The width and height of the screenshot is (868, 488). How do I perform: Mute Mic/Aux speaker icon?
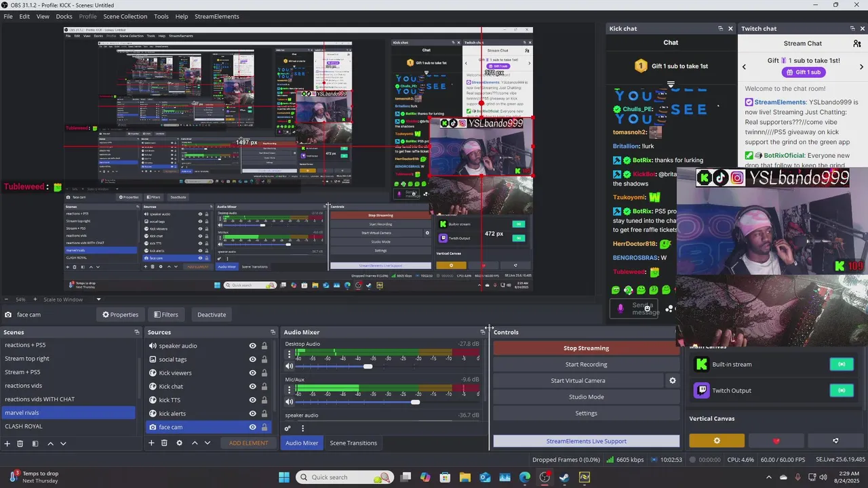point(290,402)
